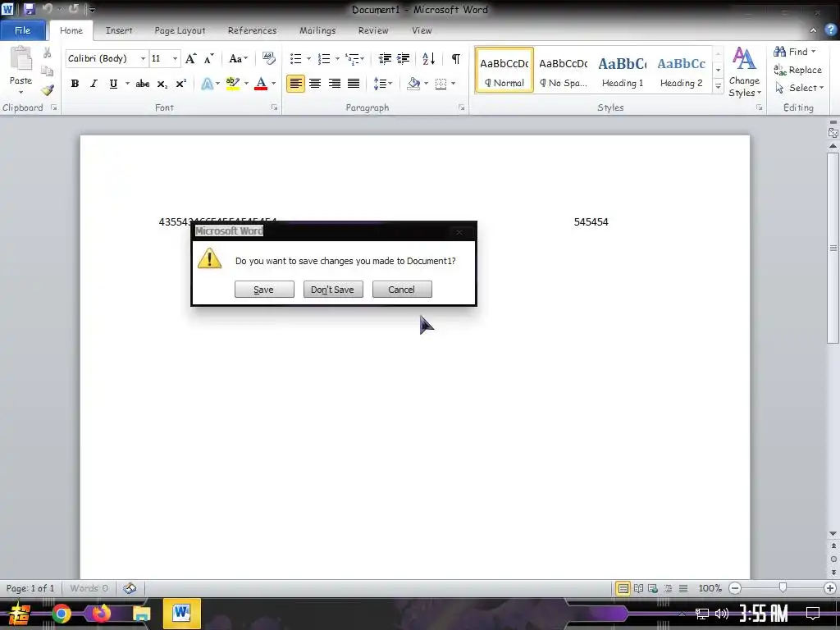Apply Subscript formatting

(x=162, y=84)
